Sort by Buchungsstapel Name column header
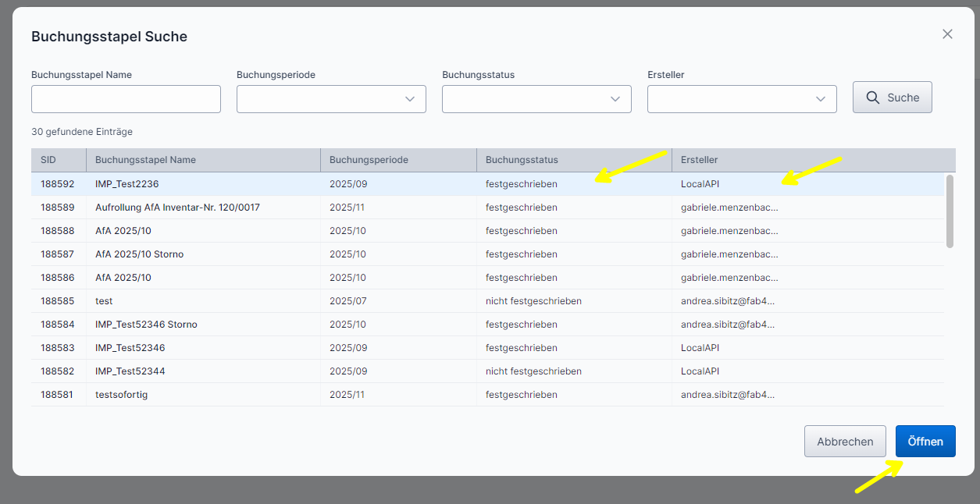The height and width of the screenshot is (504, 980). (145, 160)
